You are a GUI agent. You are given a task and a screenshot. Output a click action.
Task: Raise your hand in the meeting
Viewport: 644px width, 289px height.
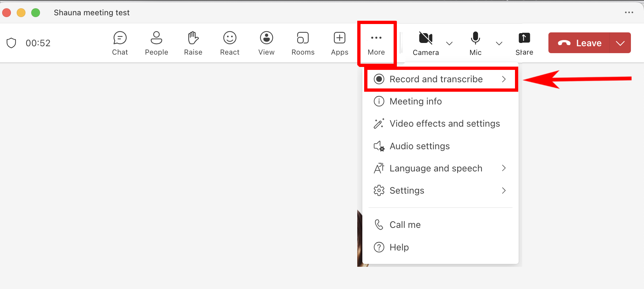(x=193, y=43)
